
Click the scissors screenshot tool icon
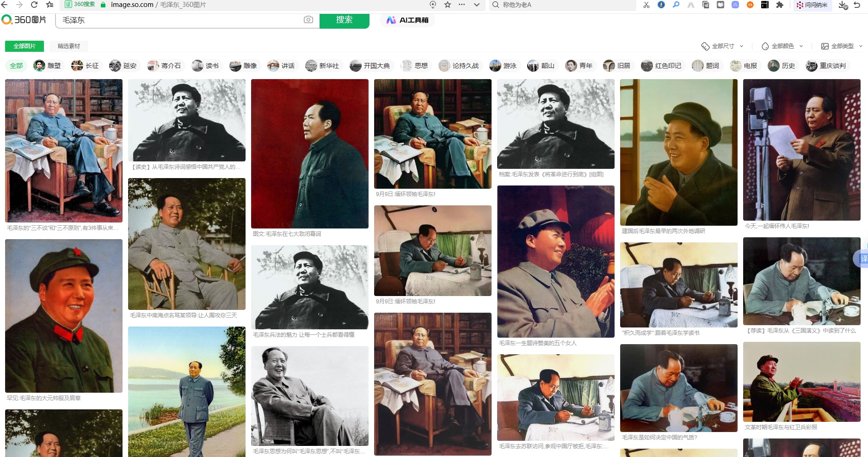(646, 5)
